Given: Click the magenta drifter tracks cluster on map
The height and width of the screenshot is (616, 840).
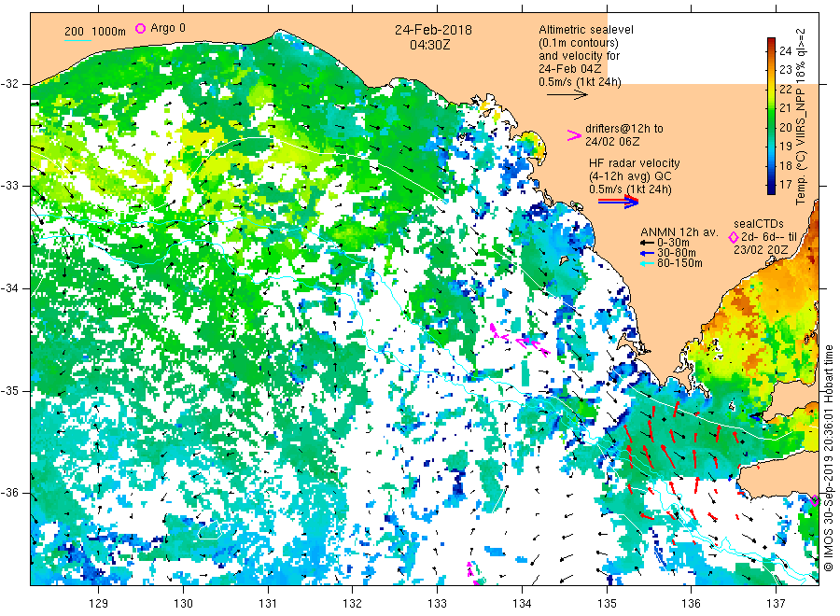Looking at the screenshot, I should [x=519, y=339].
